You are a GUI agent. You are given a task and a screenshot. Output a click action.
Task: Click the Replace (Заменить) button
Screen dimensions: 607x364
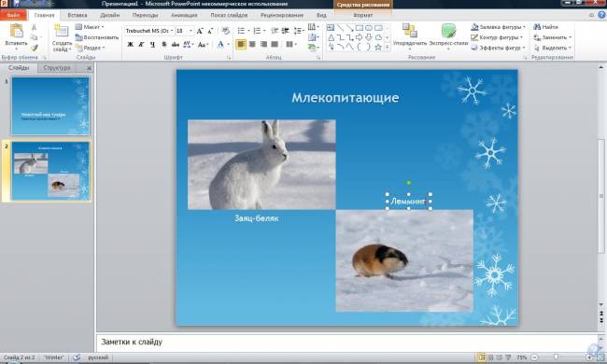point(553,37)
